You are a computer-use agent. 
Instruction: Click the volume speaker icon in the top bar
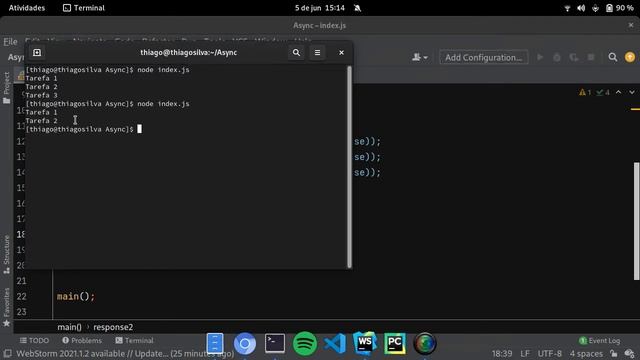(x=581, y=8)
